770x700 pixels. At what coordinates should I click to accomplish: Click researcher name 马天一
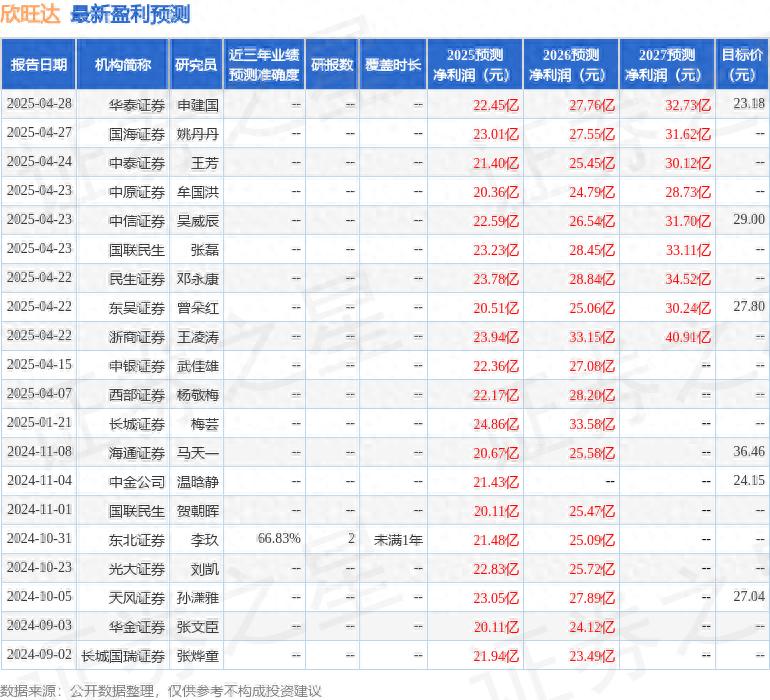(x=198, y=453)
